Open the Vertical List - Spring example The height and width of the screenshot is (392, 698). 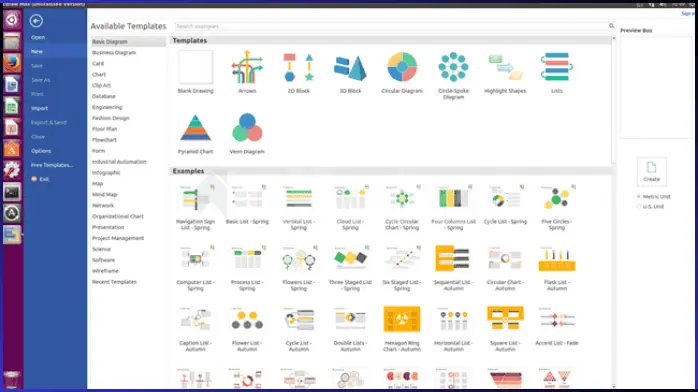[x=299, y=207]
